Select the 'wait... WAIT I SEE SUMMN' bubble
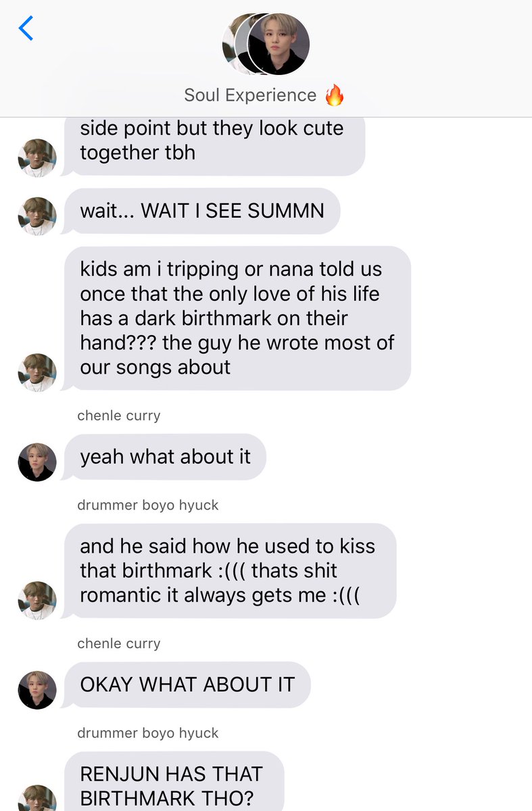 click(203, 211)
